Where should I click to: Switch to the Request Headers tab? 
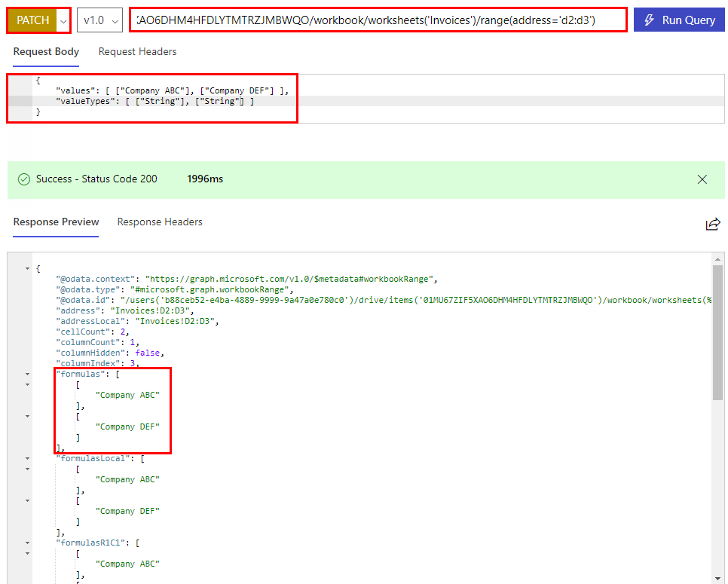point(137,52)
